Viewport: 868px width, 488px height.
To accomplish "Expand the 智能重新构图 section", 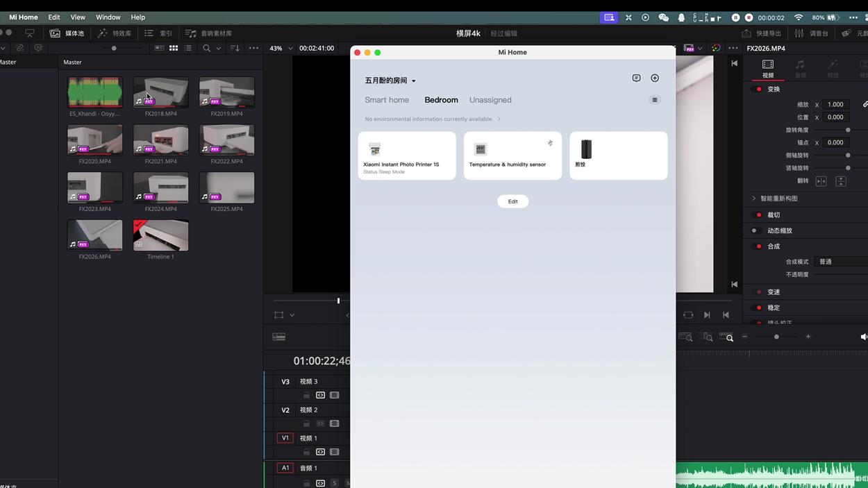I will click(x=754, y=199).
